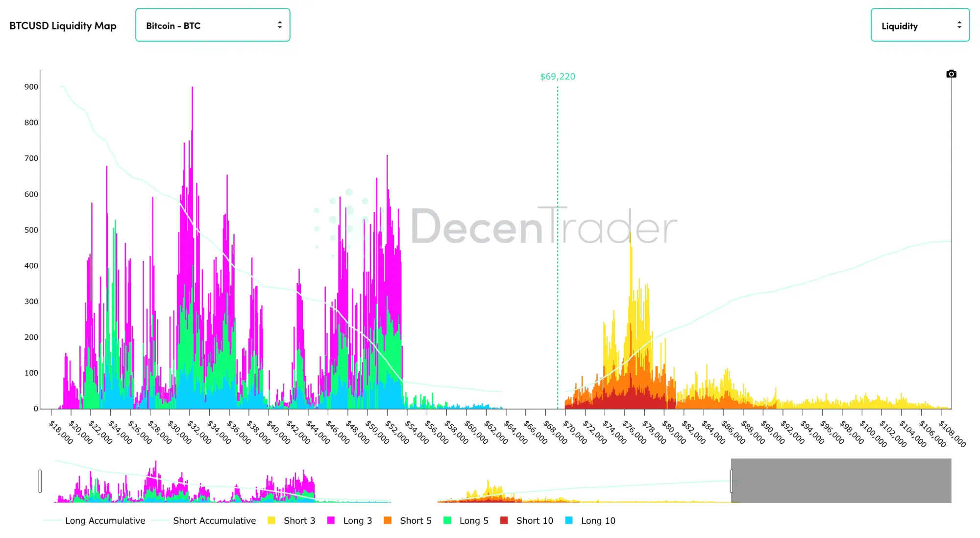Click the green Long 5 legend swatch

(447, 520)
